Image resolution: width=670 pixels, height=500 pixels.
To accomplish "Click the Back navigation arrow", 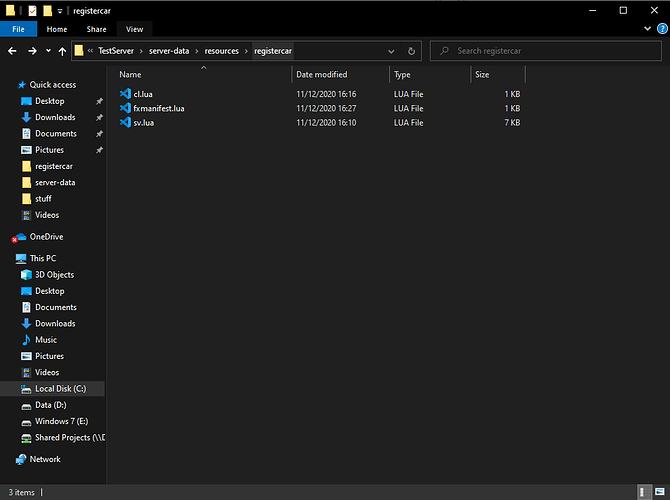I will [x=12, y=51].
